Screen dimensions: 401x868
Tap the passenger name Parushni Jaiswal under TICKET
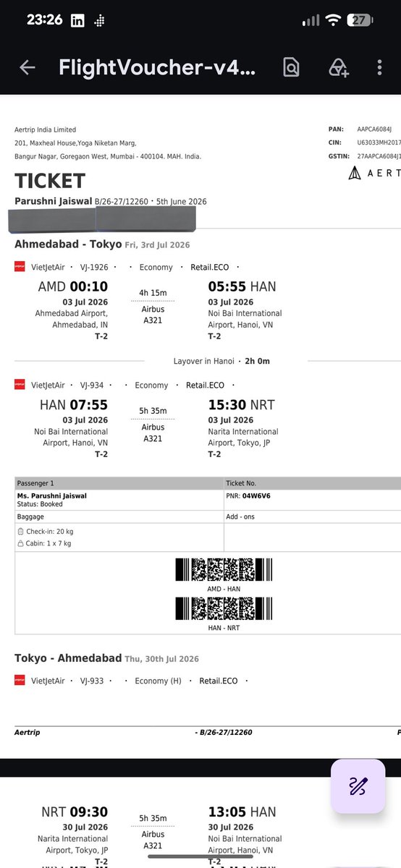[54, 201]
